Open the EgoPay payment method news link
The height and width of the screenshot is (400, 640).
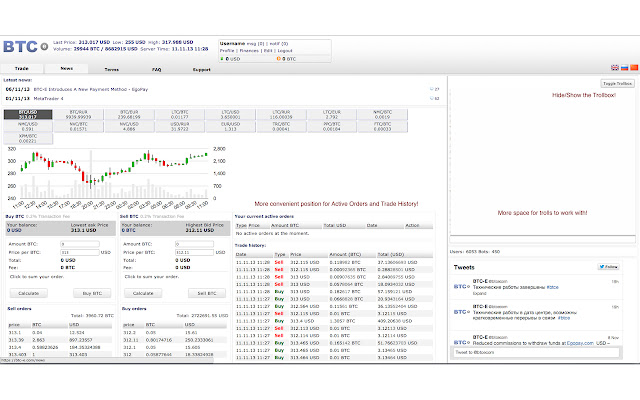click(x=91, y=89)
